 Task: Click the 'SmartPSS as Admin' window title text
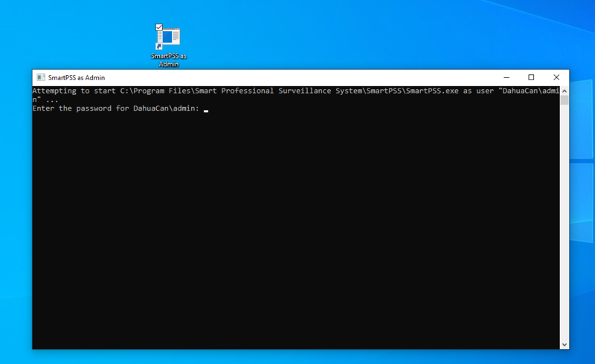(77, 78)
